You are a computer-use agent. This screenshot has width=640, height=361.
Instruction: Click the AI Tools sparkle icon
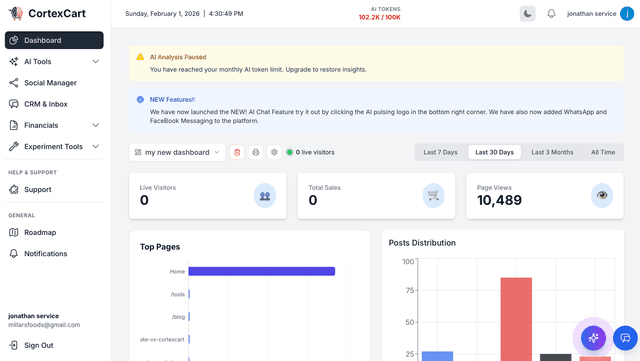click(x=13, y=62)
